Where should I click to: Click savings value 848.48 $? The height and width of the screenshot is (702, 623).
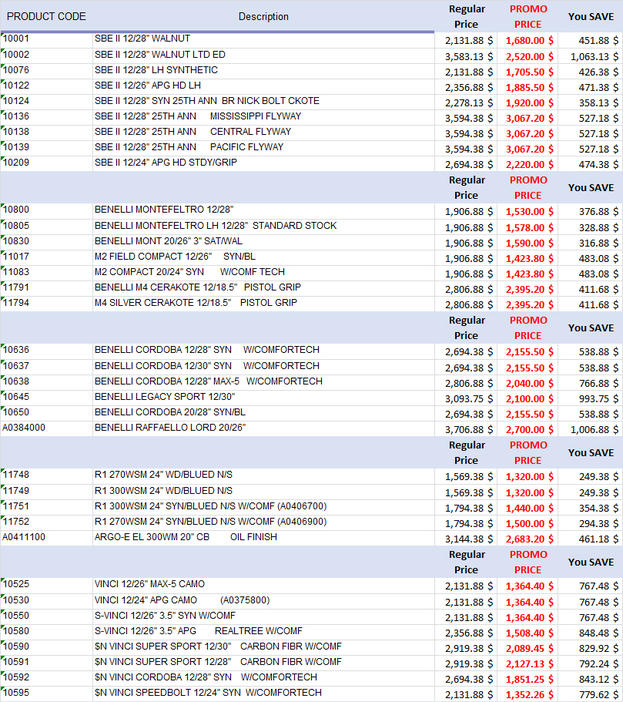[x=598, y=633]
